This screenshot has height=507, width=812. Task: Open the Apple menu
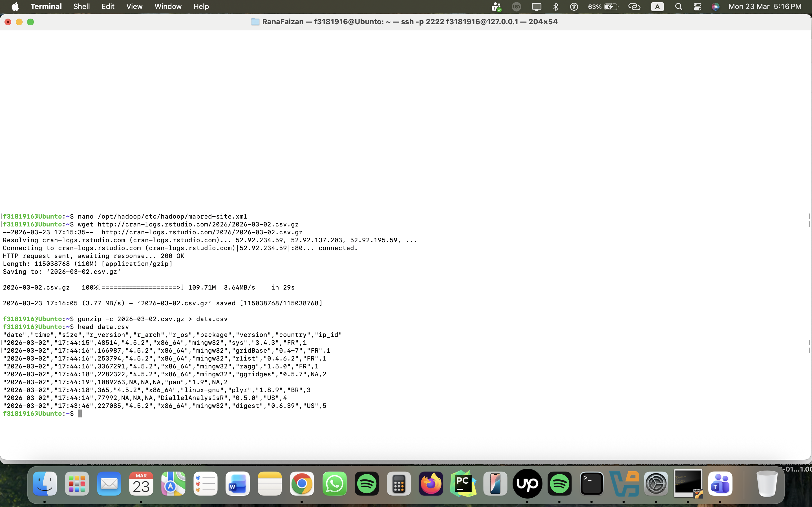[x=15, y=6]
